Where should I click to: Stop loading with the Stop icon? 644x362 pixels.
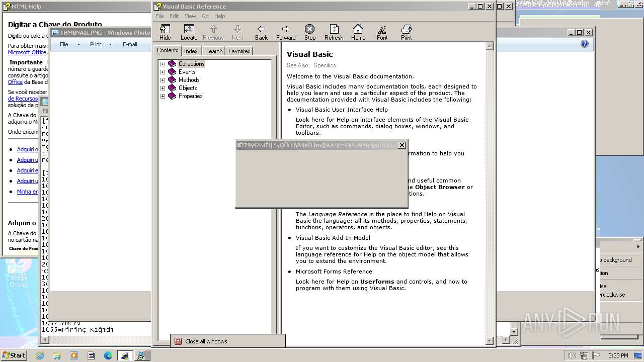click(x=310, y=32)
